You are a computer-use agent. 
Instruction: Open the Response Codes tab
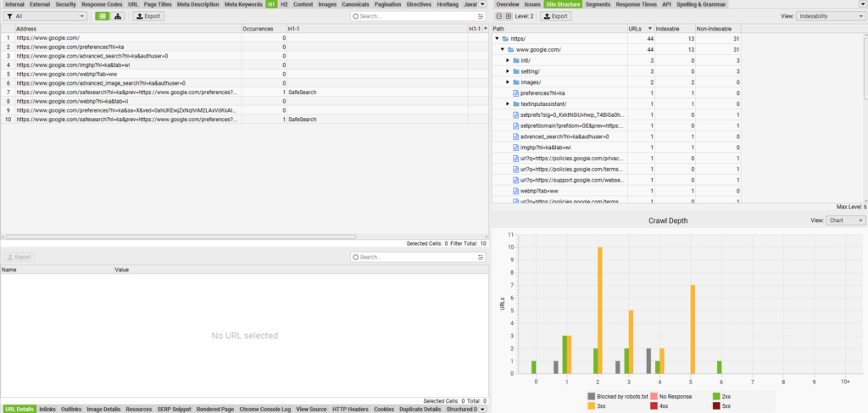(x=102, y=4)
